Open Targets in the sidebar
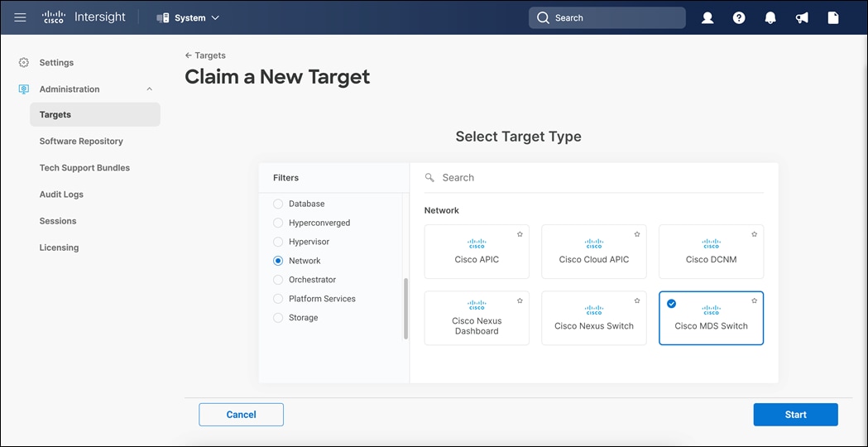 pos(95,115)
